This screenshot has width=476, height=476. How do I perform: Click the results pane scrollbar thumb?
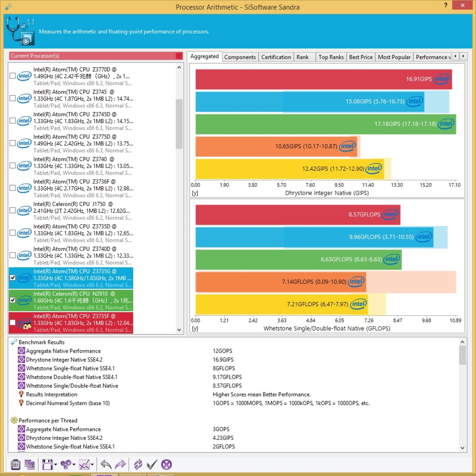[x=462, y=355]
